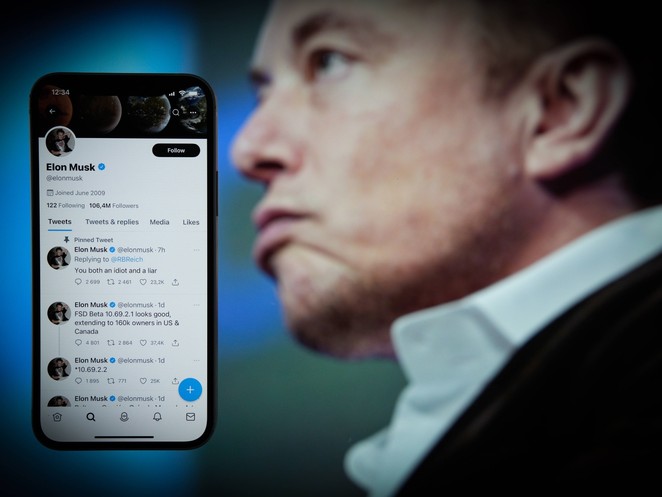Open more menu on *10.69.2.2 tweet

click(196, 361)
